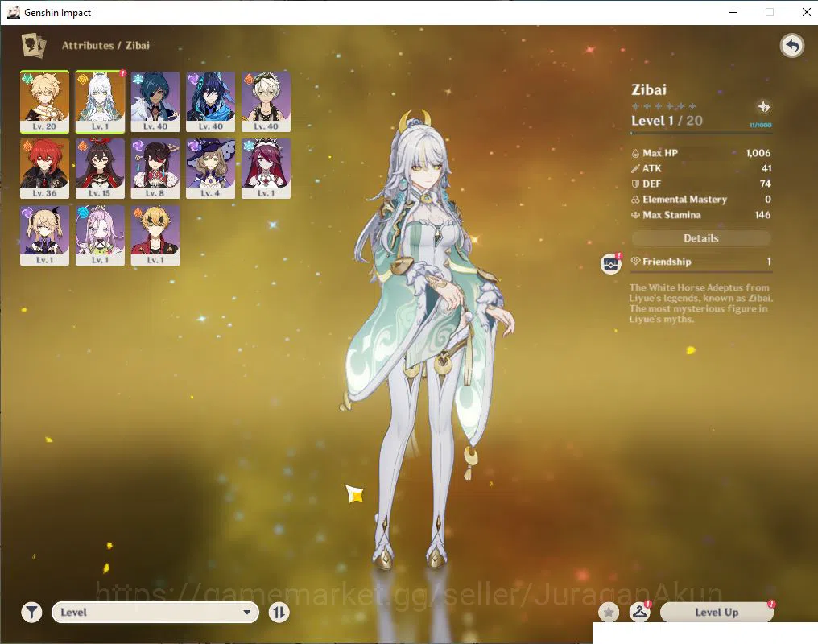
Task: Select the pink-haired character portrait Lv. 1
Action: (x=100, y=235)
